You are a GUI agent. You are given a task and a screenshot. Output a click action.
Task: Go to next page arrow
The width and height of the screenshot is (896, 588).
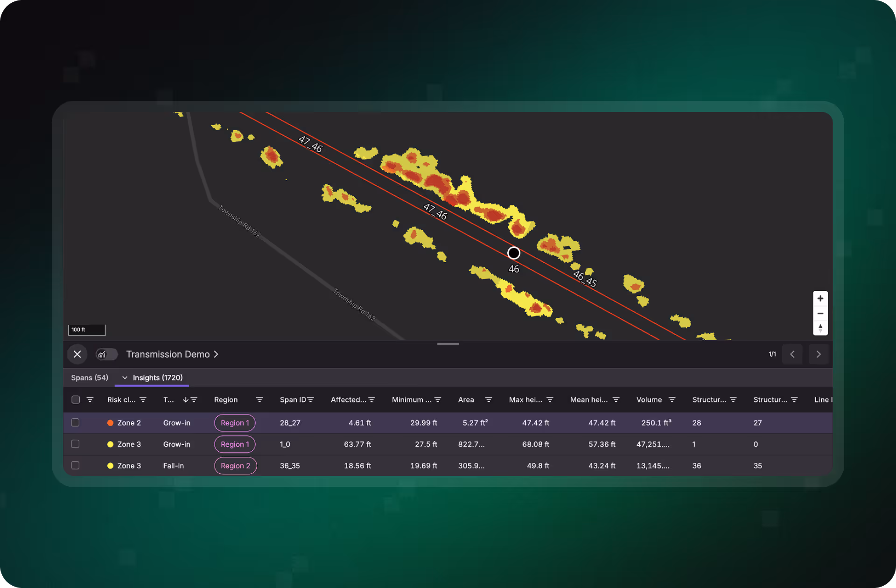pos(818,354)
